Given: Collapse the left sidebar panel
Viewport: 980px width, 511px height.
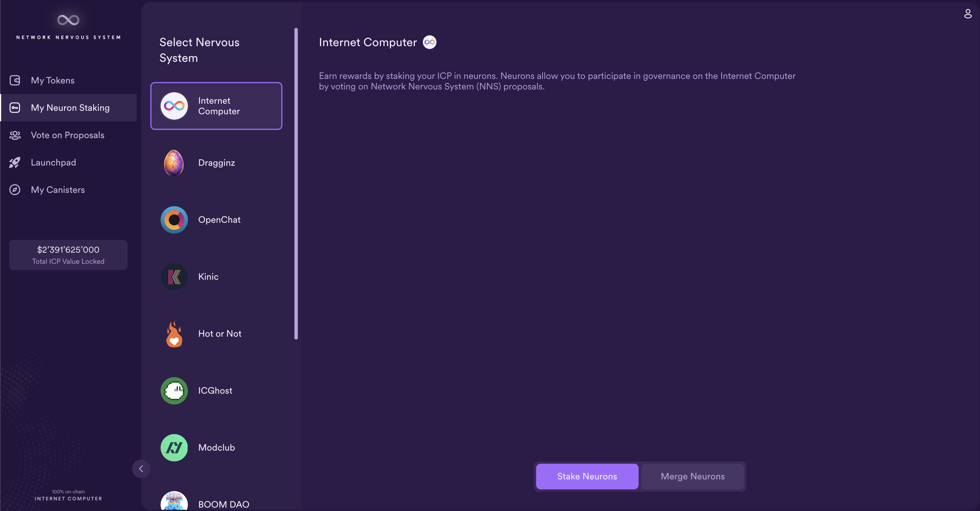Looking at the screenshot, I should click(141, 468).
